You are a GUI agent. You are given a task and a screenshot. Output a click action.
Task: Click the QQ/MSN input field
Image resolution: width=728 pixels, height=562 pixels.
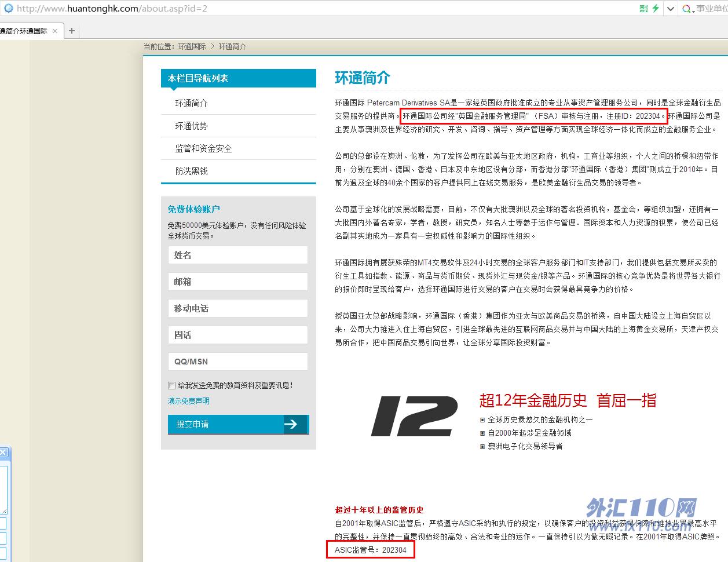(238, 362)
